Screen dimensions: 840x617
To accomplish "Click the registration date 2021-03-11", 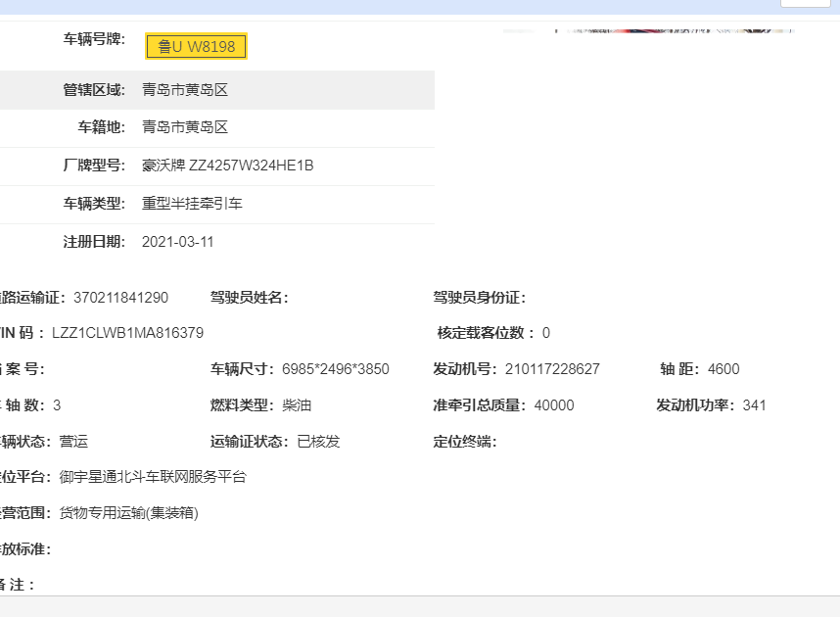I will pos(177,242).
